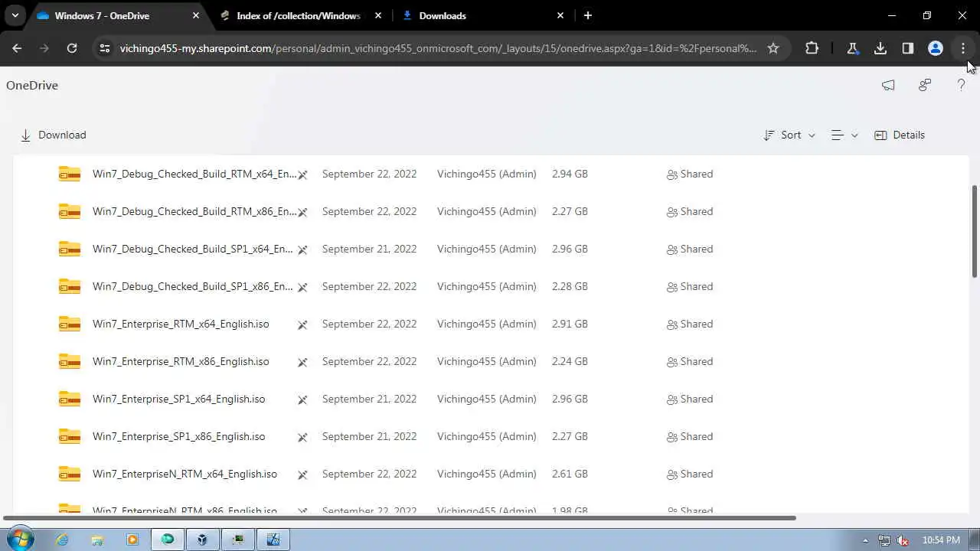
Task: Open Win7_Enterprise_RTM_x86_English.iso file link
Action: [181, 361]
